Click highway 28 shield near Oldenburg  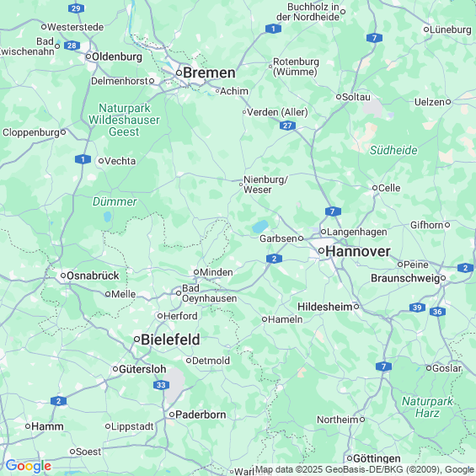(x=72, y=45)
